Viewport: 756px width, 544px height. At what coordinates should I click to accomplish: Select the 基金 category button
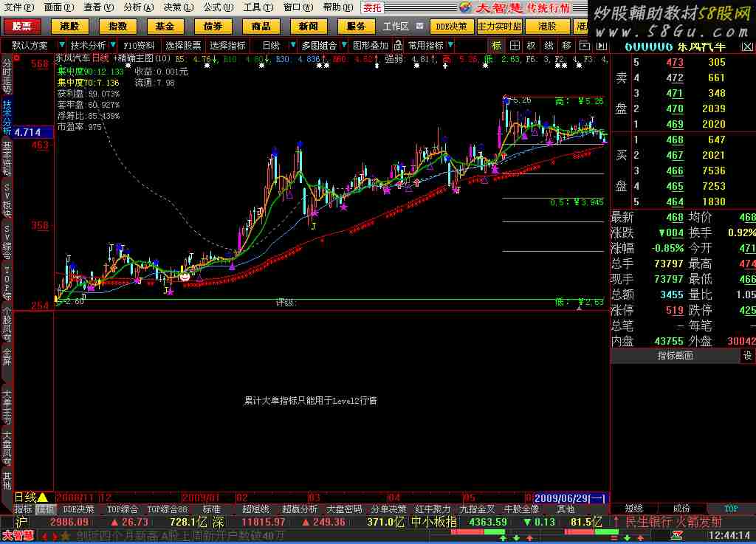click(x=165, y=26)
